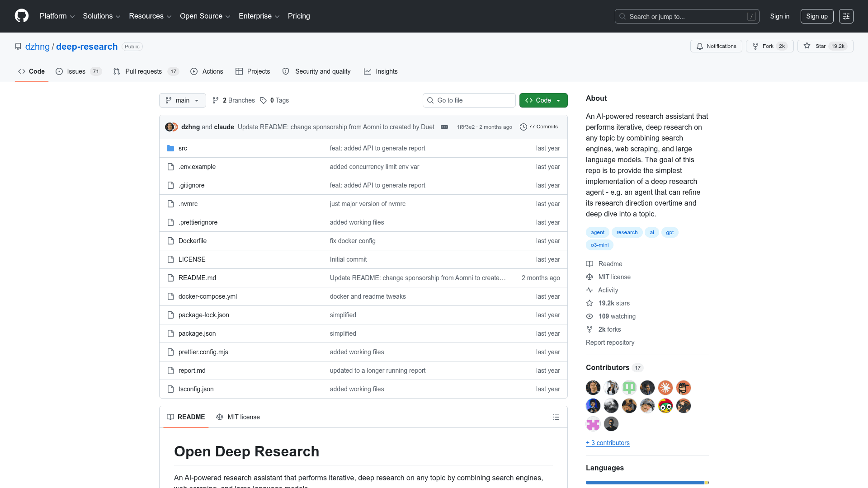Image resolution: width=868 pixels, height=488 pixels.
Task: Open the README outline list icon
Action: (x=556, y=417)
